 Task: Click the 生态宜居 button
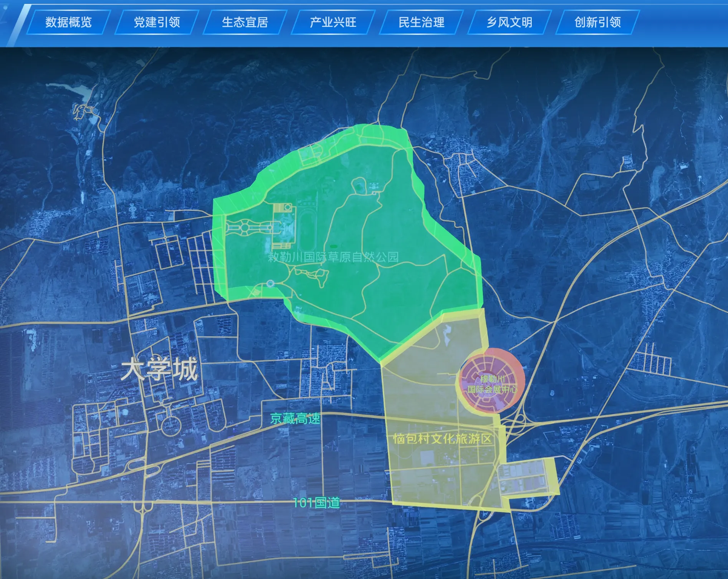(x=244, y=23)
